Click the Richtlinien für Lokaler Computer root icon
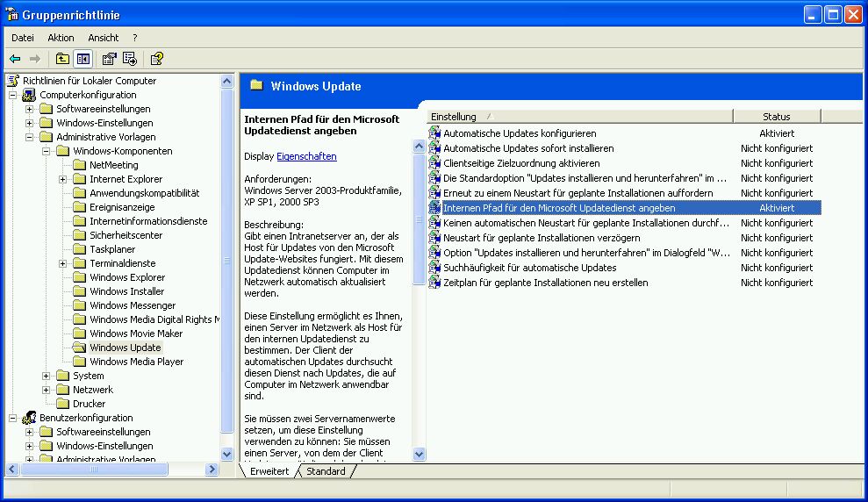Image resolution: width=868 pixels, height=502 pixels. (13, 80)
